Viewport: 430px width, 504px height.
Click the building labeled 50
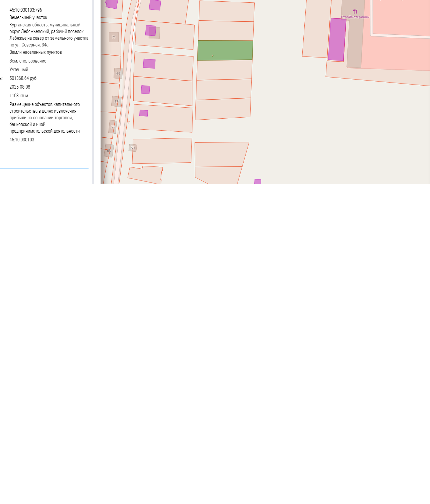tap(133, 148)
